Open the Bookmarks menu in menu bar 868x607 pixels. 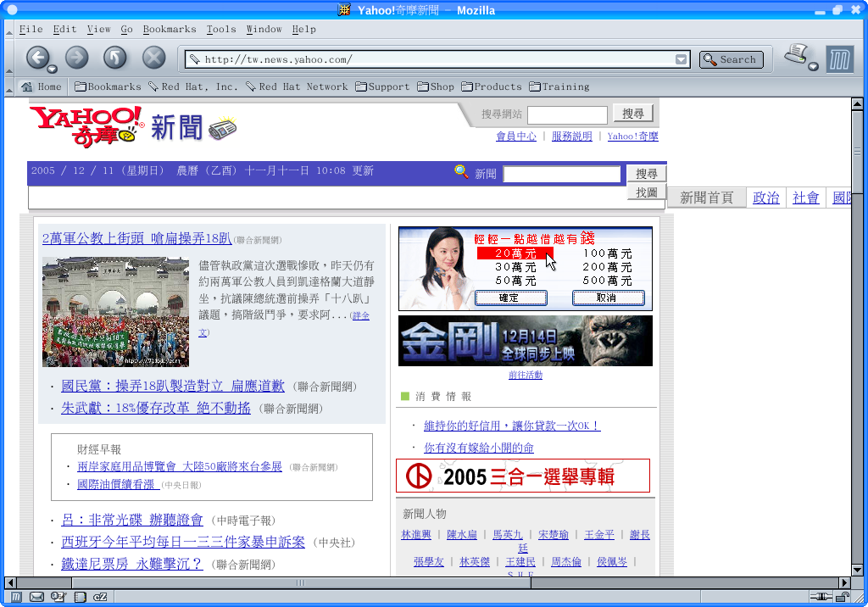169,29
